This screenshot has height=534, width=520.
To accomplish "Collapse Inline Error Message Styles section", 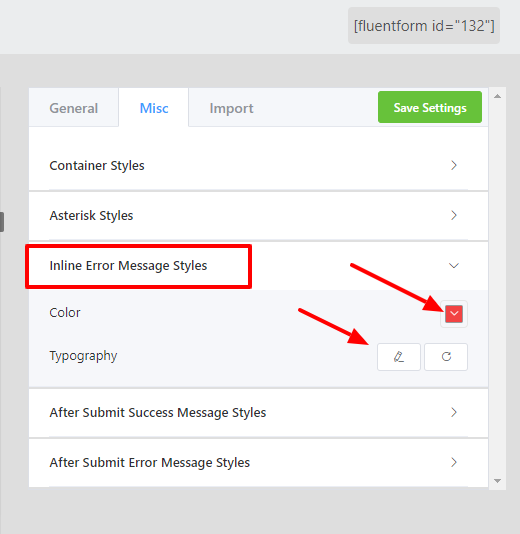I will [258, 266].
